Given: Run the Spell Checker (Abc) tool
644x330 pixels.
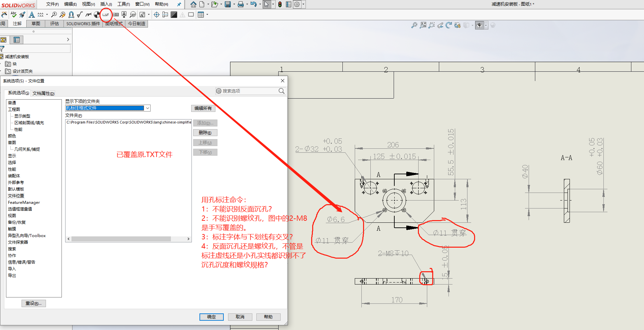Looking at the screenshot, I should tap(13, 15).
